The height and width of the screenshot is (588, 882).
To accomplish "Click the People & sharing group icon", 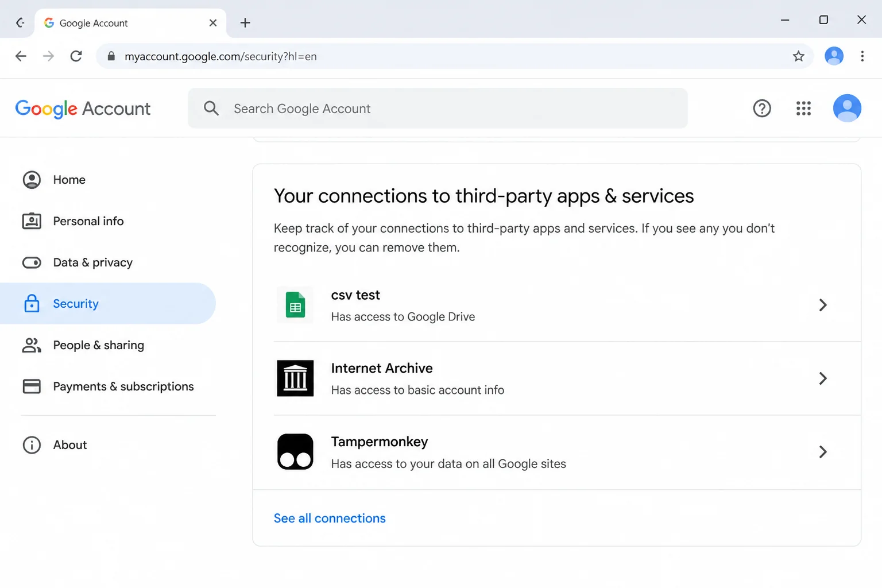I will point(32,345).
